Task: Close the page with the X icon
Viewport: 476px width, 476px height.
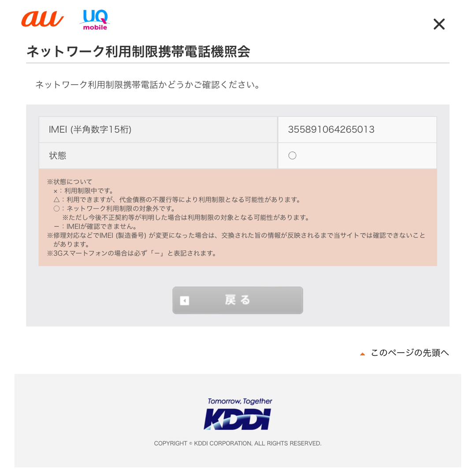Action: pyautogui.click(x=439, y=24)
